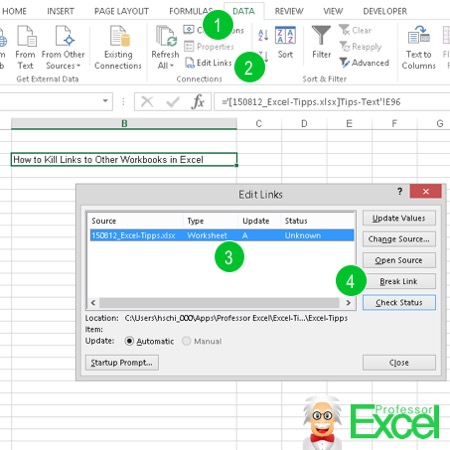The image size is (450, 450).
Task: Select the 150812_Excel-Tipps.xlsx source row
Action: tap(222, 235)
